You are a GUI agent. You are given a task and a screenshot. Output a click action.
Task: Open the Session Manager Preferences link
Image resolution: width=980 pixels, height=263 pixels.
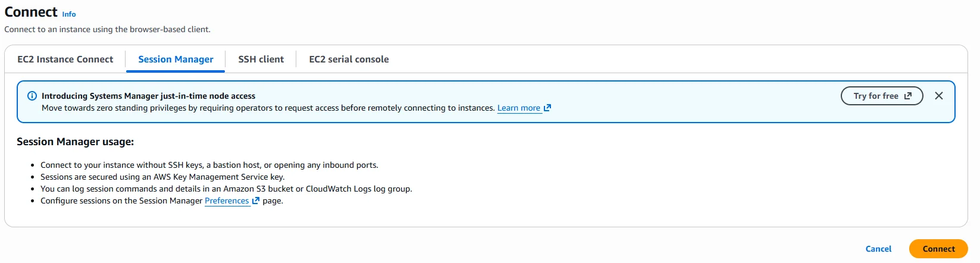[227, 201]
